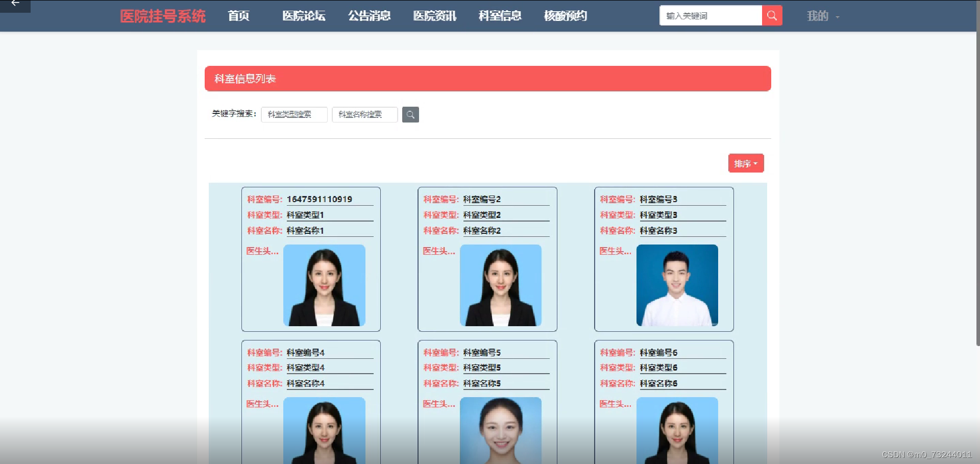Focus the 科室名称搜索 input field
The image size is (980, 464).
click(x=364, y=114)
